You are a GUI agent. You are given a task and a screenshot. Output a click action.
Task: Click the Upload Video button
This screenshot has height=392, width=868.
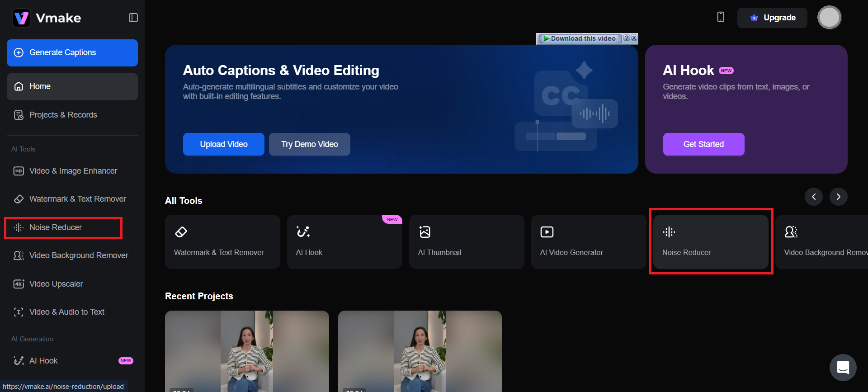tap(223, 144)
